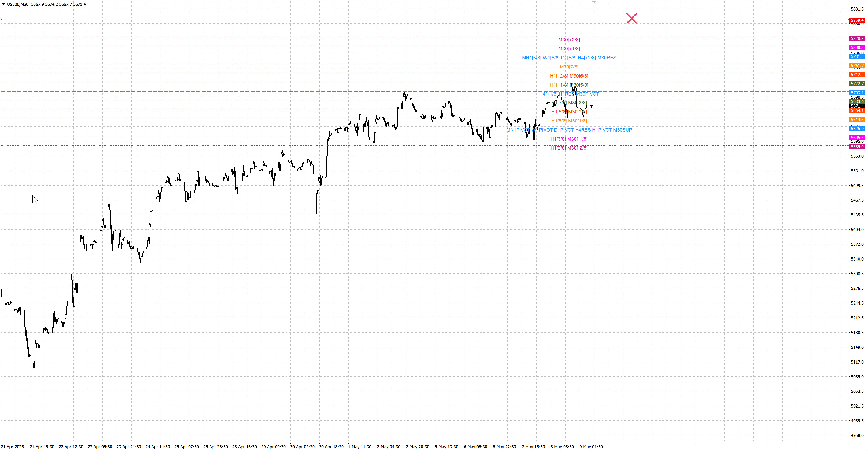This screenshot has width=868, height=451.
Task: Click the US500,M30 chart title text
Action: (x=18, y=4)
